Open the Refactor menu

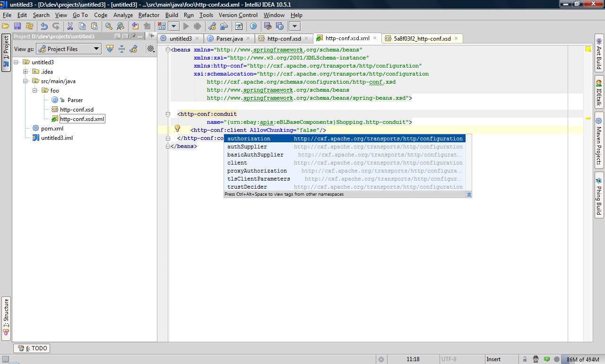coord(148,15)
